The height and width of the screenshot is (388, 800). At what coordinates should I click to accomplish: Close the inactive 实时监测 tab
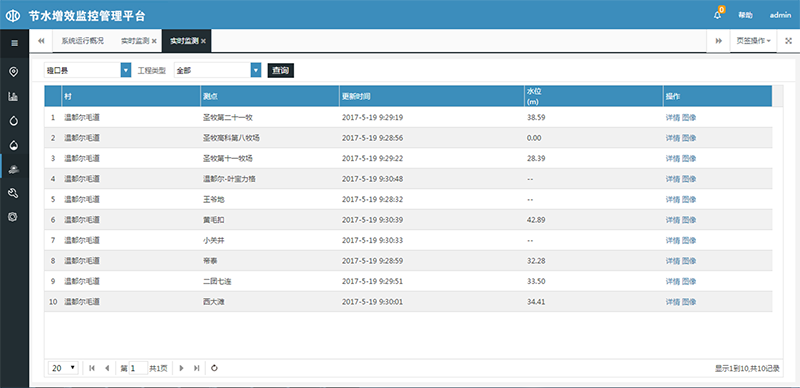tap(154, 41)
